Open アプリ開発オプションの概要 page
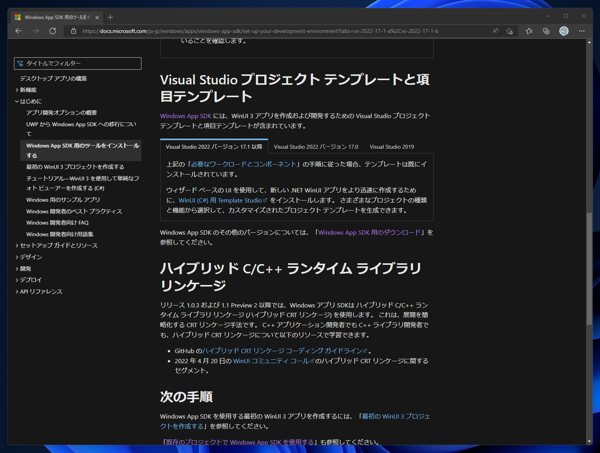This screenshot has height=453, width=600. pos(61,112)
